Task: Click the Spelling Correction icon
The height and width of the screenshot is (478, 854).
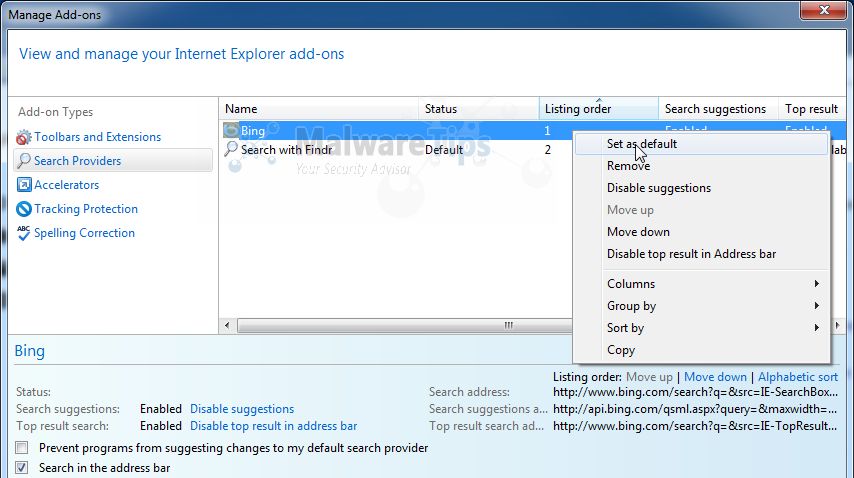Action: [x=23, y=233]
